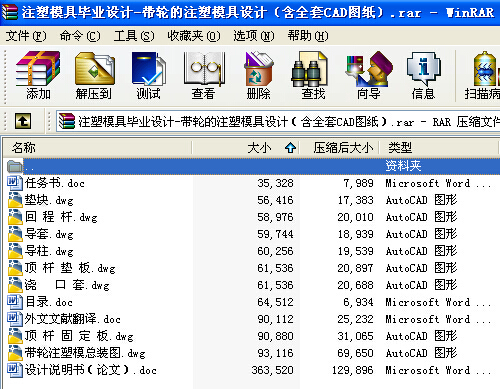Open the 命令(C) menu

(80, 36)
